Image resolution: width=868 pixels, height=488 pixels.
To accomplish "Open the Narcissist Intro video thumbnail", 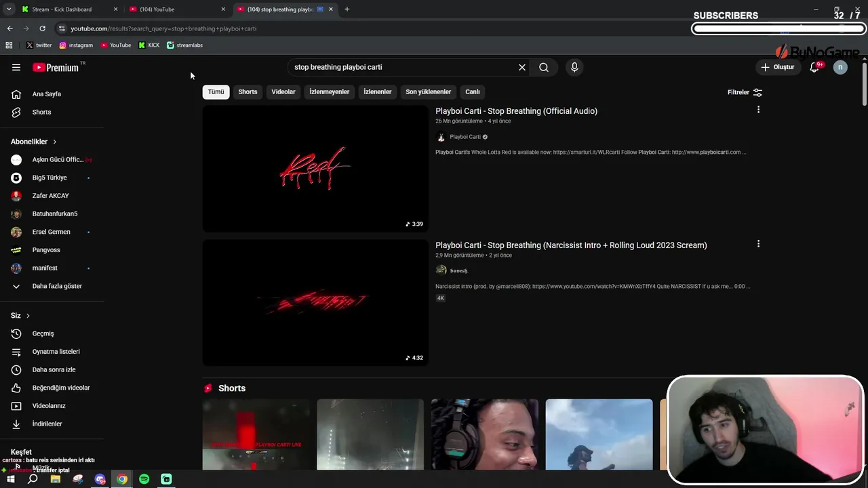I will pos(315,303).
